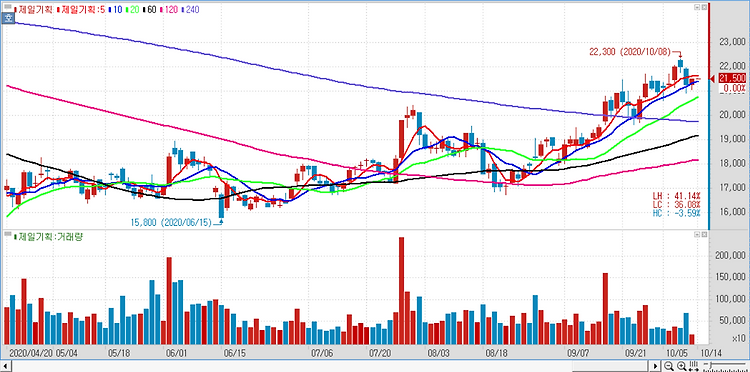Click the zoom in magnifier icon
Image resolution: width=750 pixels, height=372 pixels.
pos(681,367)
